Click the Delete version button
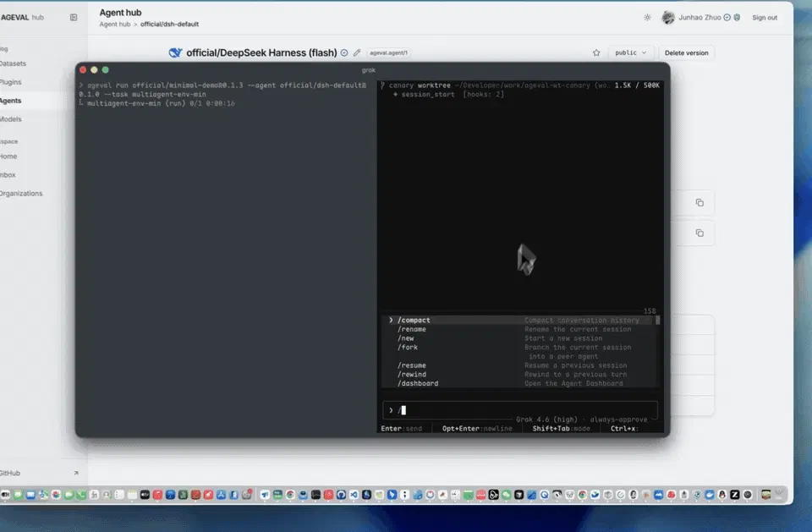 click(686, 52)
